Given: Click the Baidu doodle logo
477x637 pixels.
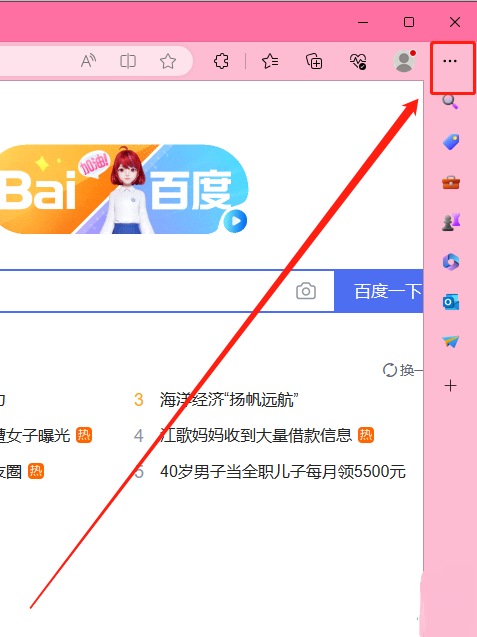Looking at the screenshot, I should pyautogui.click(x=124, y=189).
